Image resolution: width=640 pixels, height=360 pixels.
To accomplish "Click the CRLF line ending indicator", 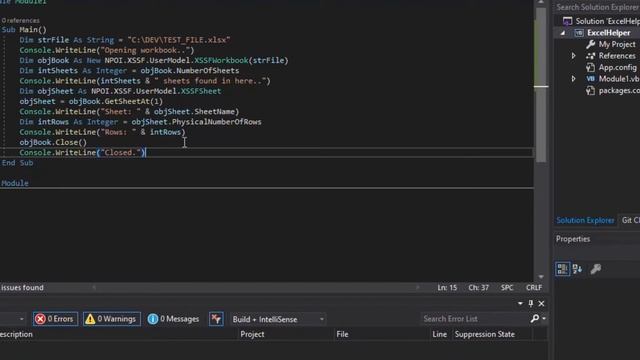I will coord(534,287).
